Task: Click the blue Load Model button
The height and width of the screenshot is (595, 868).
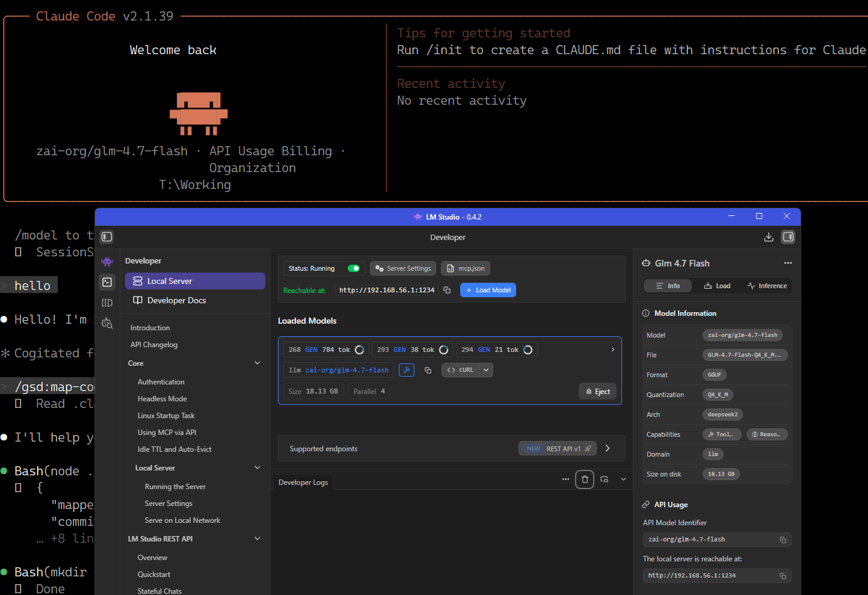Action: tap(488, 290)
